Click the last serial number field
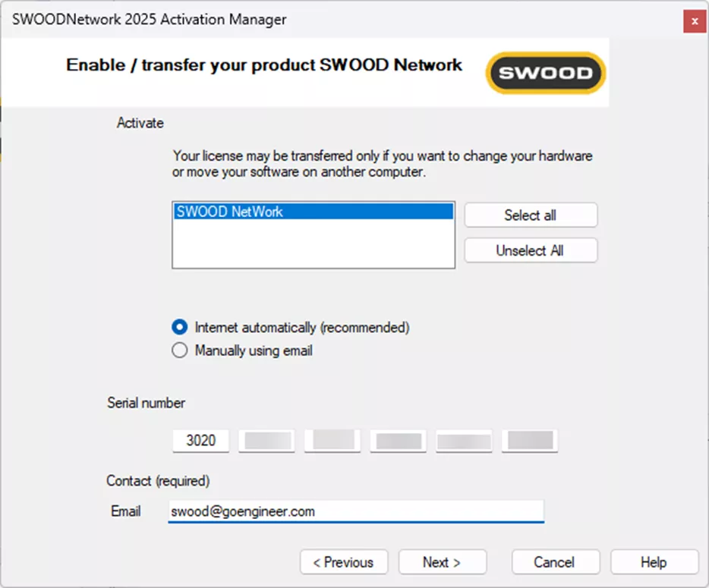Image resolution: width=709 pixels, height=588 pixels. (529, 440)
